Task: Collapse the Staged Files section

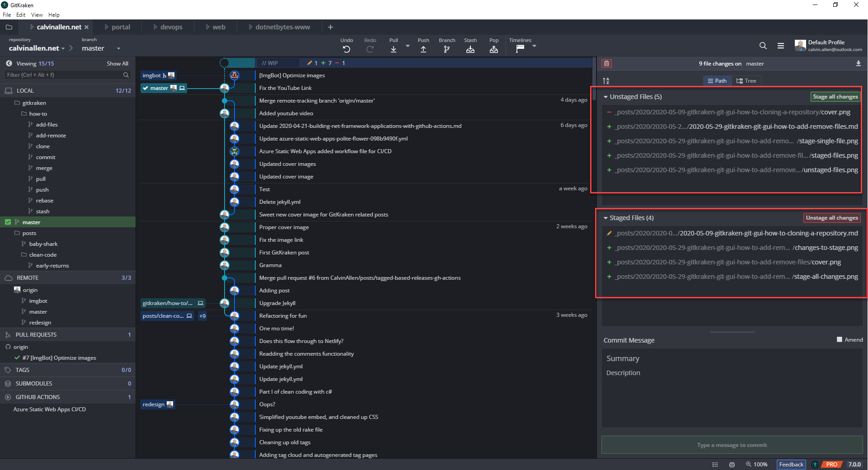Action: point(606,218)
